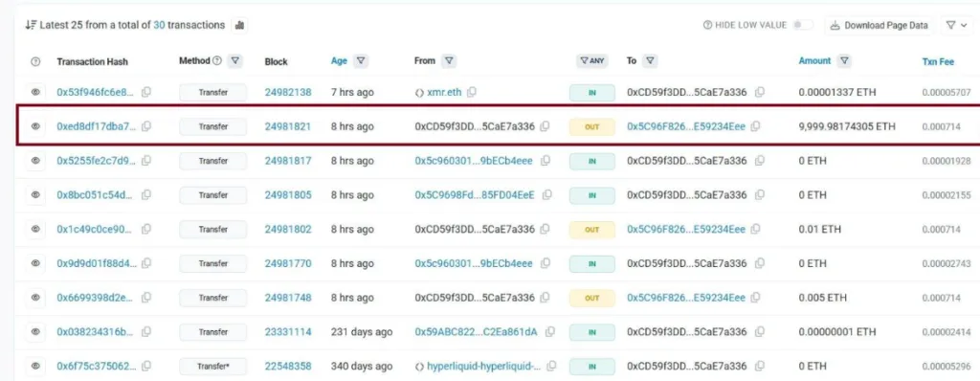The image size is (980, 381).
Task: Copy To address in block 23331114 row
Action: click(759, 331)
